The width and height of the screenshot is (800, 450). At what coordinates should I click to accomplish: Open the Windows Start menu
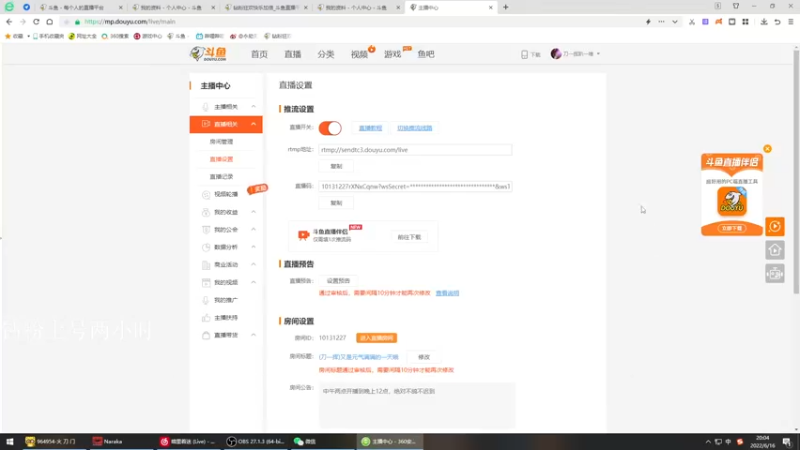9,441
